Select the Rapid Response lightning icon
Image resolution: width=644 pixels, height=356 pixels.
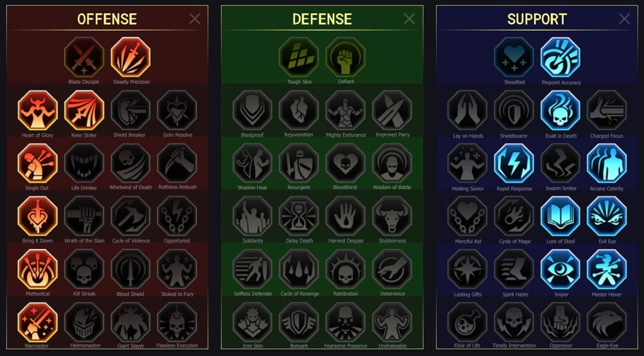(x=514, y=163)
